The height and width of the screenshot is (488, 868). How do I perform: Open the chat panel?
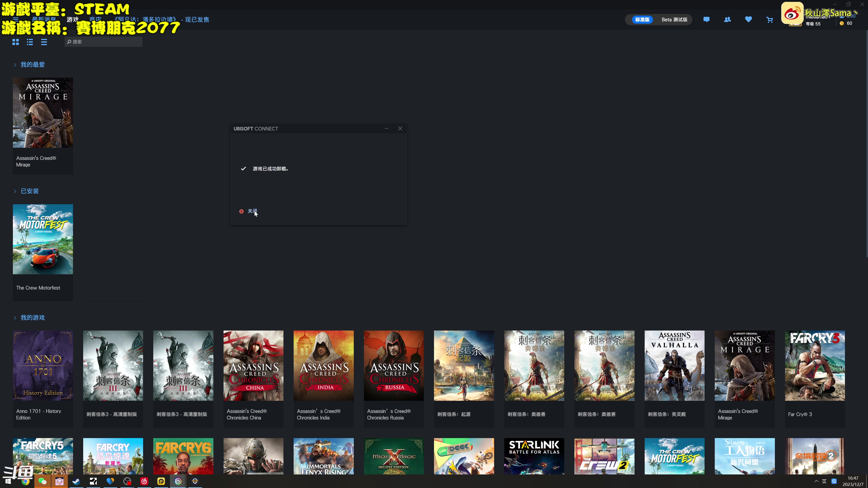click(x=706, y=19)
